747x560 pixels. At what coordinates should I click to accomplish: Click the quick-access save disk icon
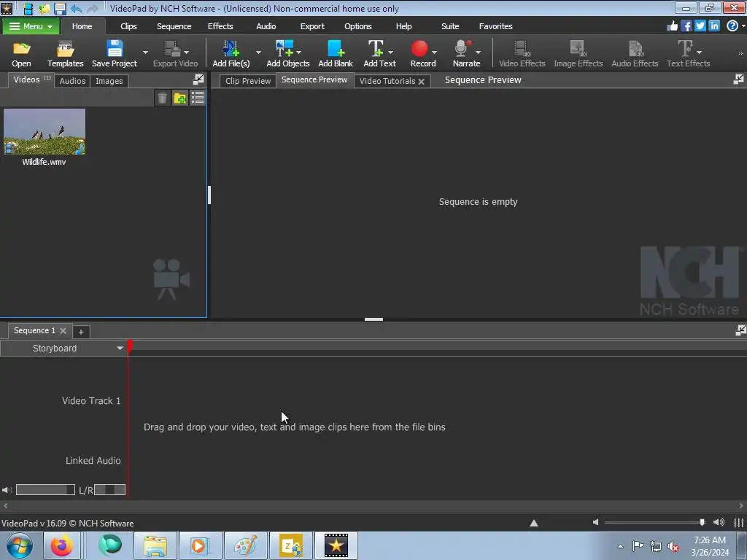(x=60, y=9)
